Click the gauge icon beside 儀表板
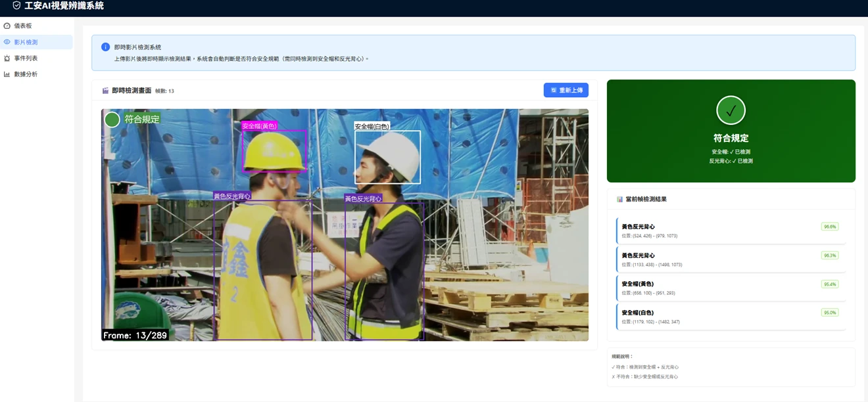 pos(7,26)
